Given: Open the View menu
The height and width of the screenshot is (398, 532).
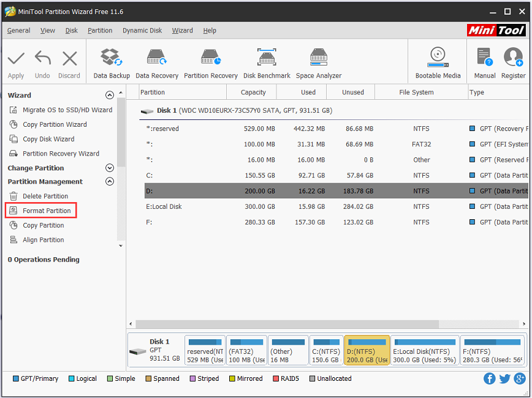Looking at the screenshot, I should pyautogui.click(x=48, y=31).
